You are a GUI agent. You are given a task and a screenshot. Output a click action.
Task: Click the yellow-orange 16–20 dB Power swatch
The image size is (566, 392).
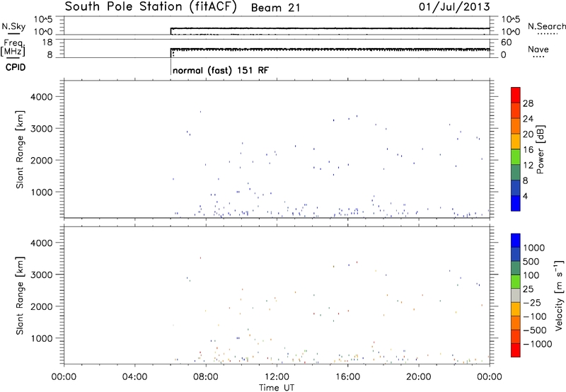coord(516,142)
